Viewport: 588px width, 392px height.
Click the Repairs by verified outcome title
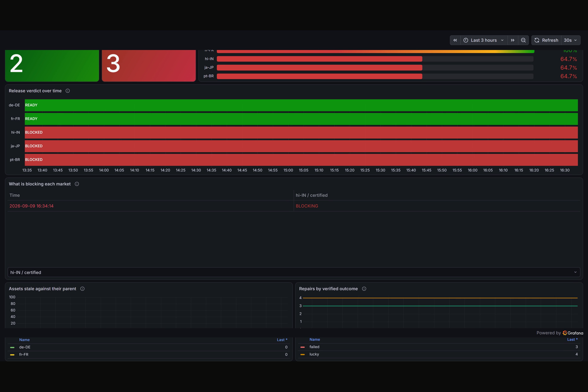tap(328, 289)
